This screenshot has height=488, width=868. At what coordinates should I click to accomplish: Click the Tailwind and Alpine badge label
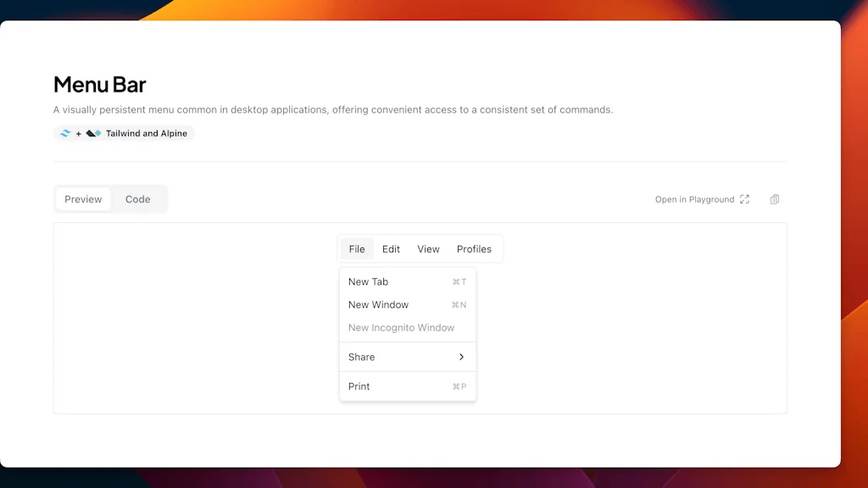146,134
